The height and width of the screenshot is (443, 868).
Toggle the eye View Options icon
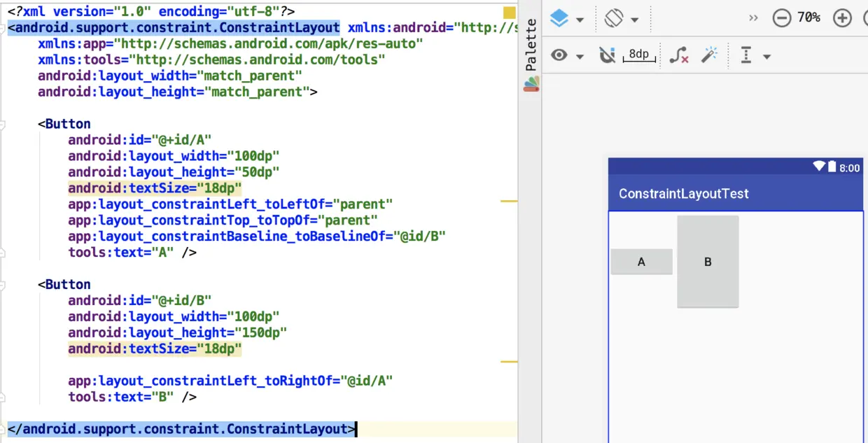coord(559,55)
